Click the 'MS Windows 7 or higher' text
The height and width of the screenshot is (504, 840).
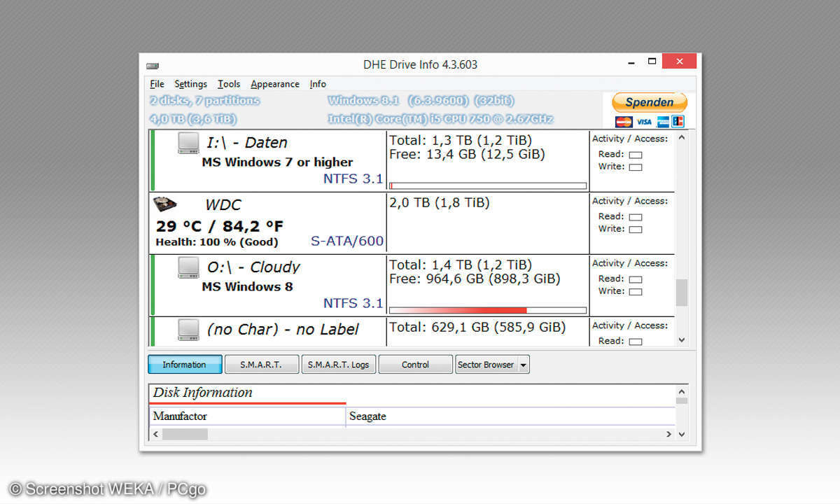pos(277,162)
